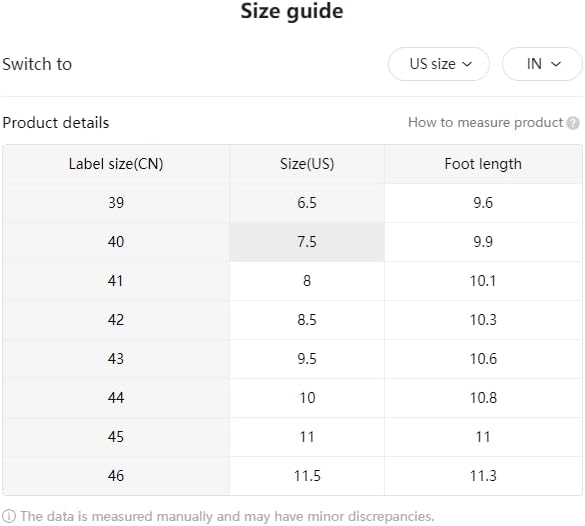Select the Size(US) column header
The image size is (585, 526).
(307, 164)
